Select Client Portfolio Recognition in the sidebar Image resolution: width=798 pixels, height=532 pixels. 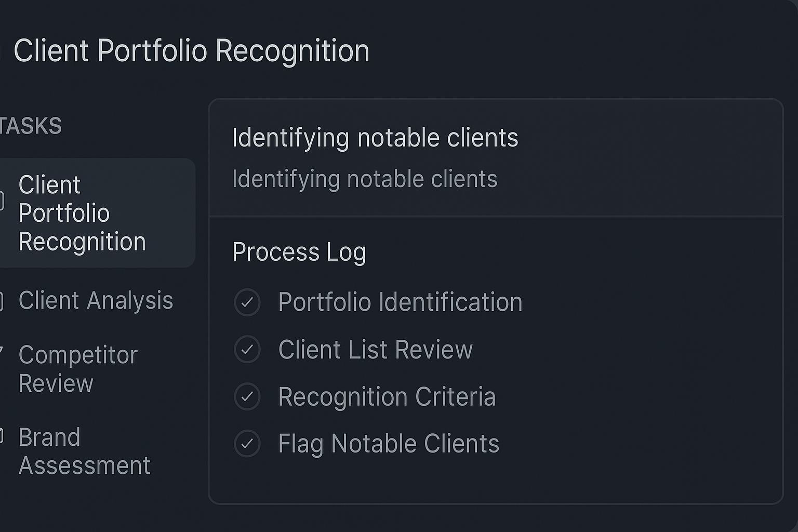click(82, 213)
